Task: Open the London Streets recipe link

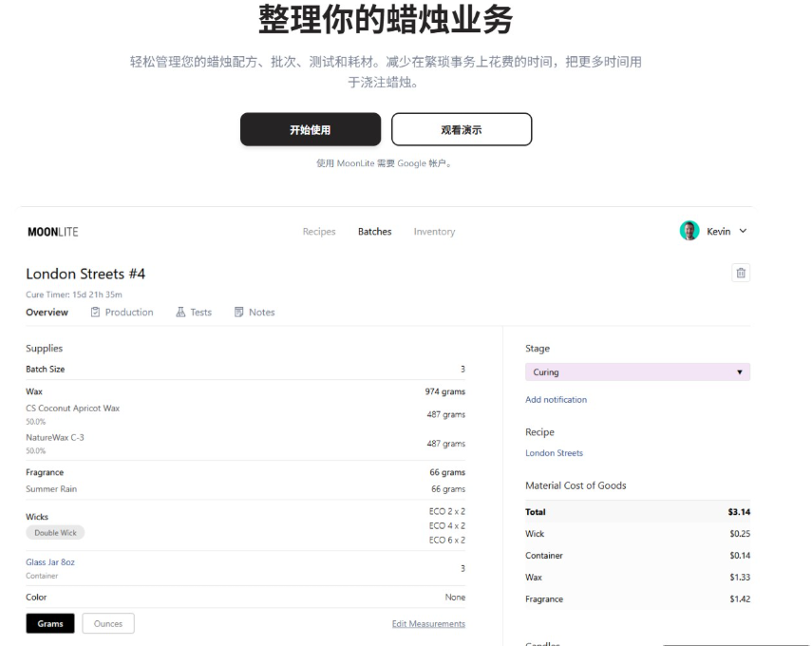Action: pos(554,453)
